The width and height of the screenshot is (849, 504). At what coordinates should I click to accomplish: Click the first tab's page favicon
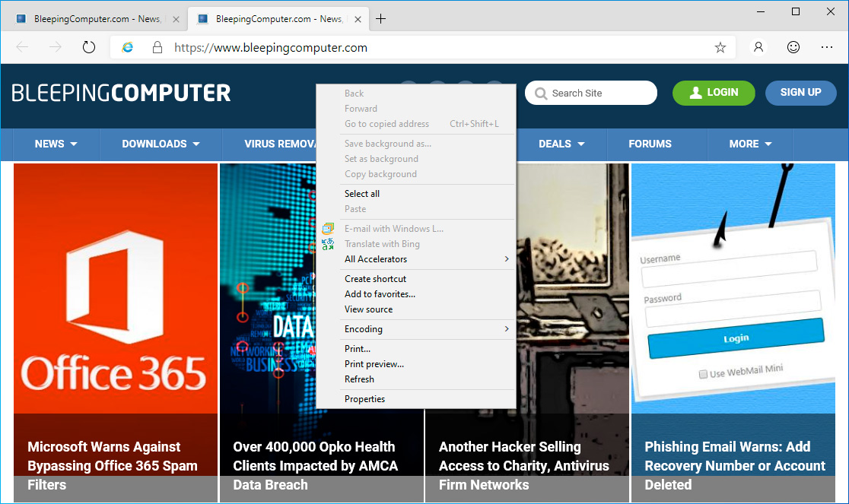tap(21, 19)
